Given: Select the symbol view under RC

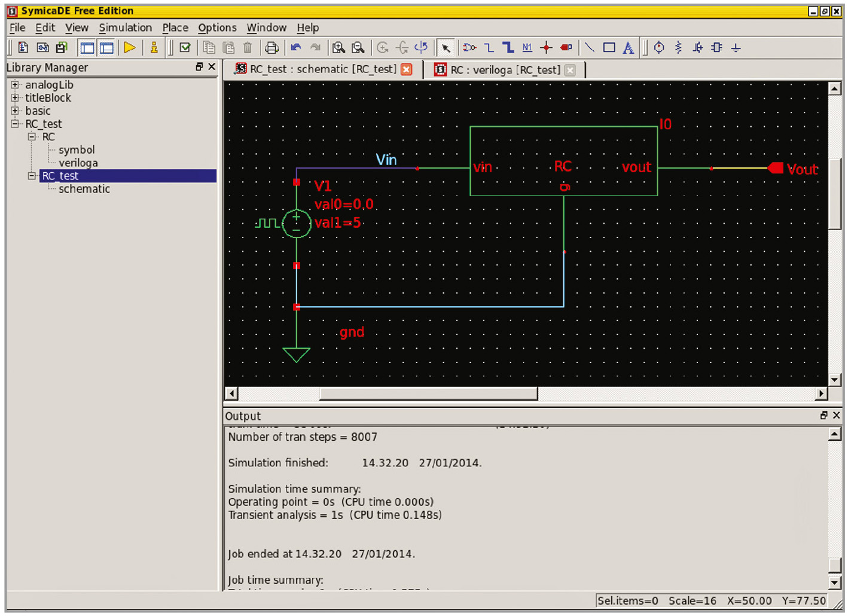Looking at the screenshot, I should pyautogui.click(x=77, y=150).
